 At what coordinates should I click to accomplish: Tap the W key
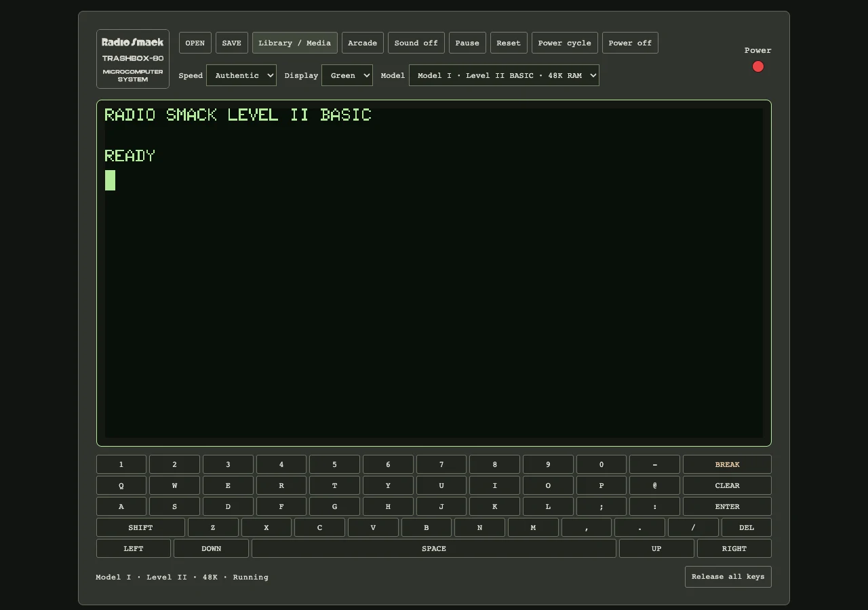(x=174, y=485)
